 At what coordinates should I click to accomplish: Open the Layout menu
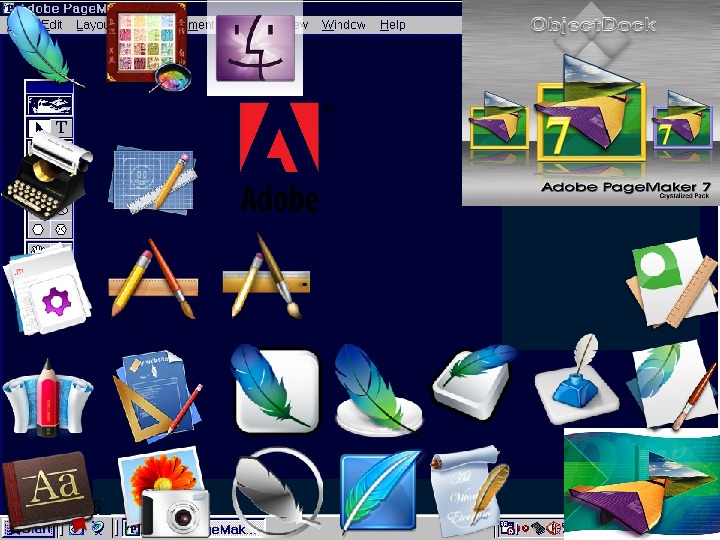(91, 24)
